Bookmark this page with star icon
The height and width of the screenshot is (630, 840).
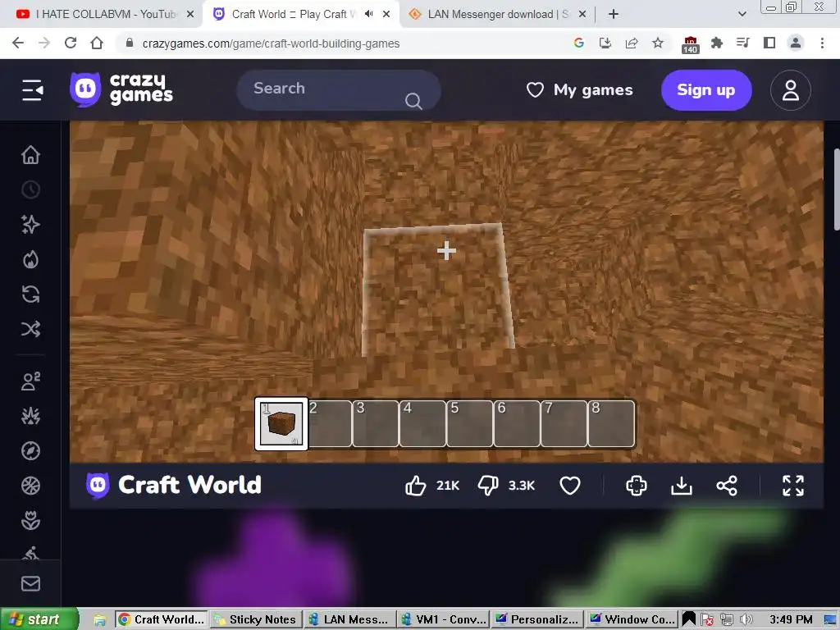pos(658,43)
